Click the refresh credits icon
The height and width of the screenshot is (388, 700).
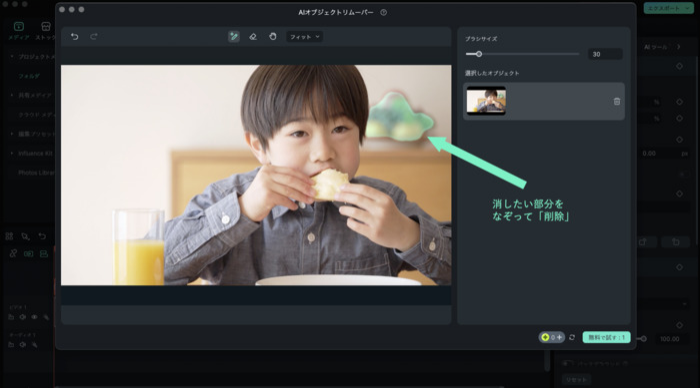pyautogui.click(x=572, y=337)
